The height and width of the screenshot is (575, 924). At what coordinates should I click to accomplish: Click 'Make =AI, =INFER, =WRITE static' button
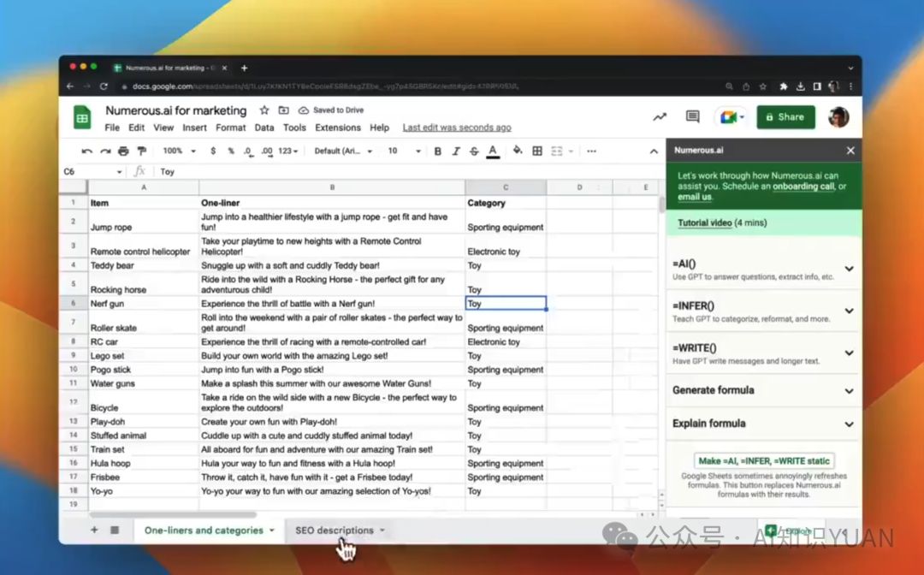click(x=764, y=461)
